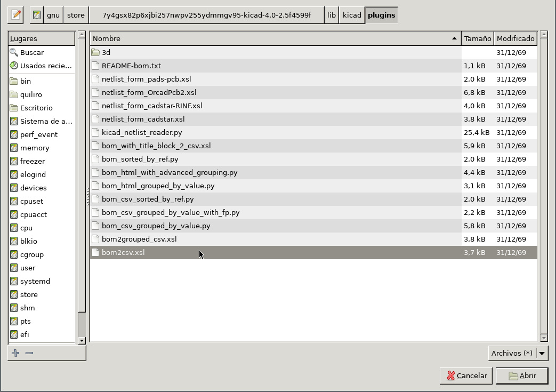Remove selected bookmark with minus icon
The width and height of the screenshot is (556, 392).
point(29,353)
